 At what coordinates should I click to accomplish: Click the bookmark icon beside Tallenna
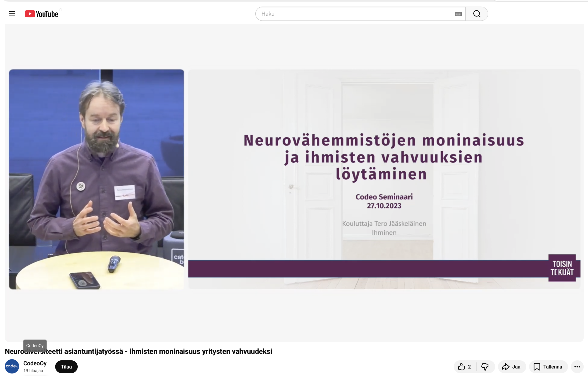click(x=537, y=367)
